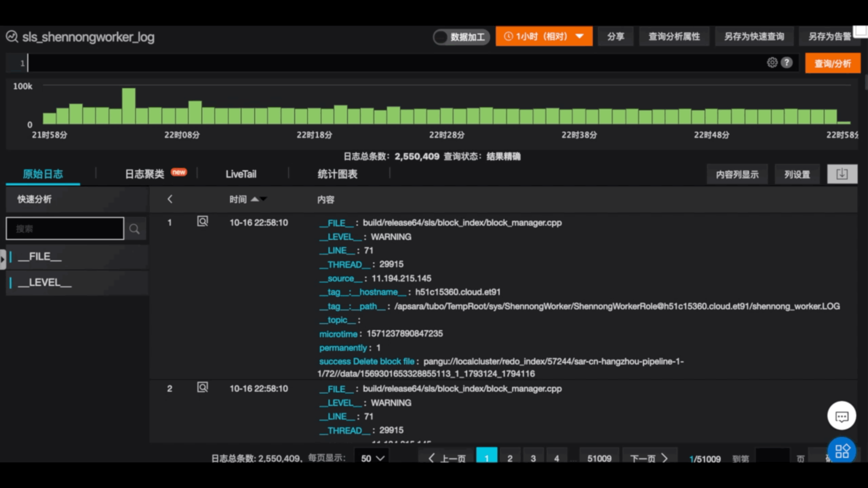Open the query settings gear icon

coord(772,62)
